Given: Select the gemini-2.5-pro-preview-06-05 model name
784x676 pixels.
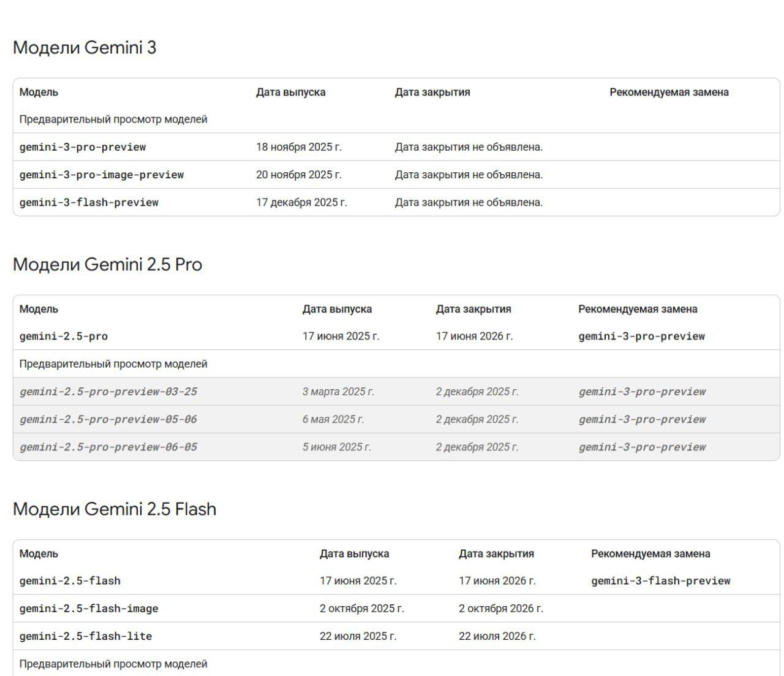Looking at the screenshot, I should pyautogui.click(x=108, y=447).
